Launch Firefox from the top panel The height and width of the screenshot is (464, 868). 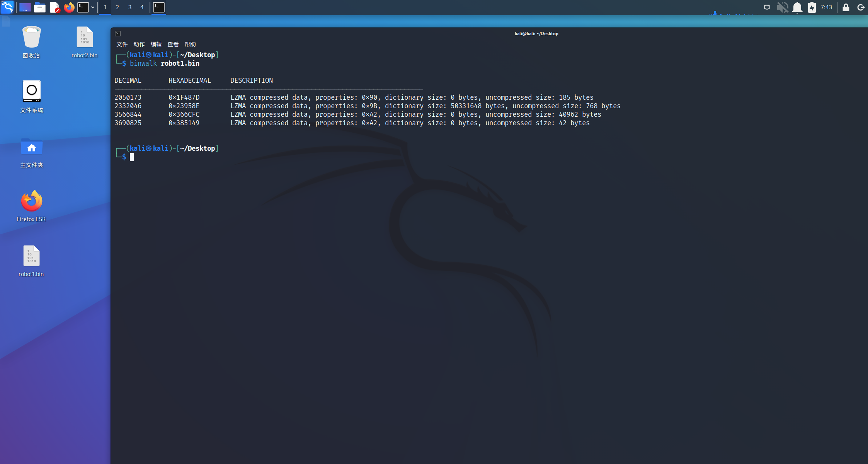(69, 7)
